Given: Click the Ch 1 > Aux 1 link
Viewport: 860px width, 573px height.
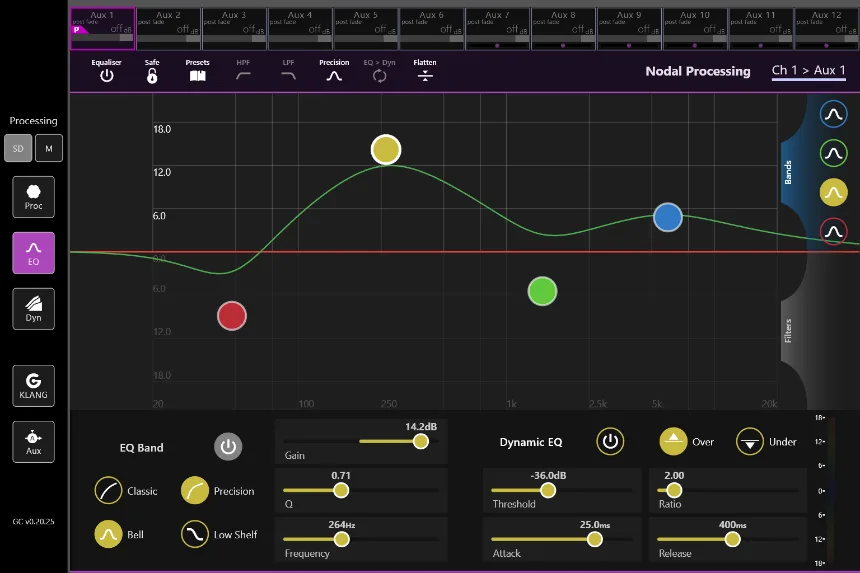Looking at the screenshot, I should 808,71.
